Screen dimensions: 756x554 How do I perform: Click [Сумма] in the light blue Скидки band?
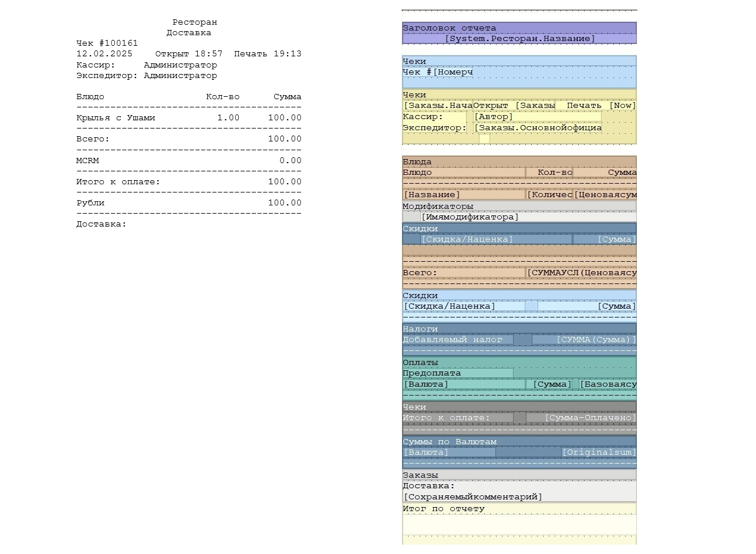587,306
